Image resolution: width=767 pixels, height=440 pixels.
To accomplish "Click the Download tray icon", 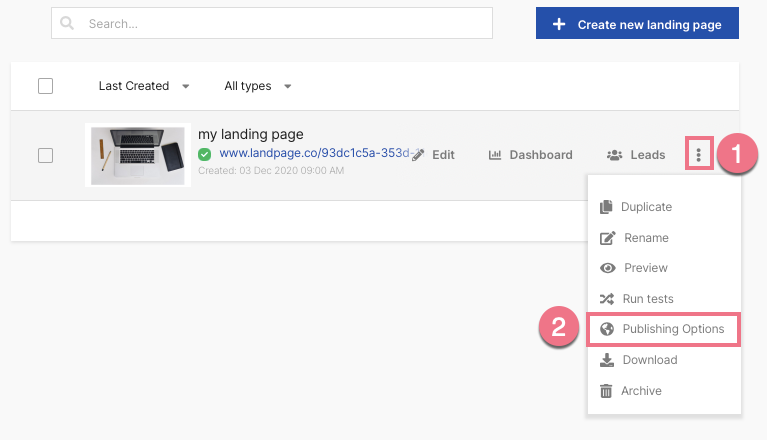I will [x=607, y=360].
